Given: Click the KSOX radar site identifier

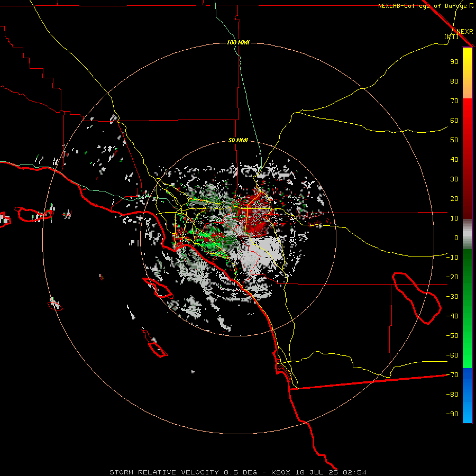Looking at the screenshot, I should (280, 472).
